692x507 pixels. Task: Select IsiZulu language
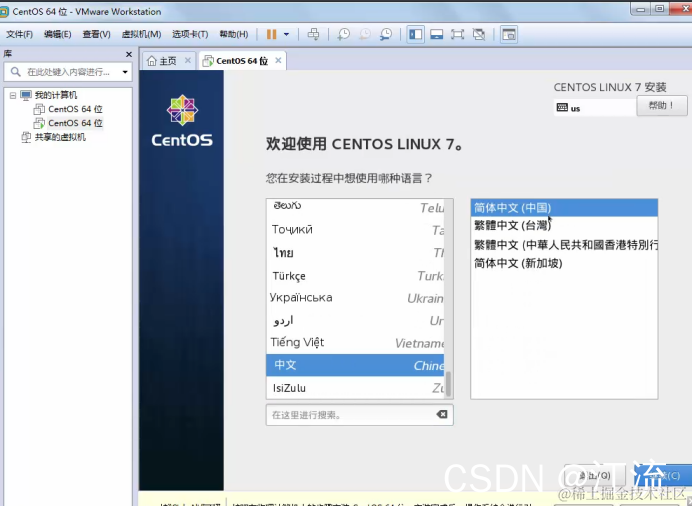pyautogui.click(x=355, y=388)
